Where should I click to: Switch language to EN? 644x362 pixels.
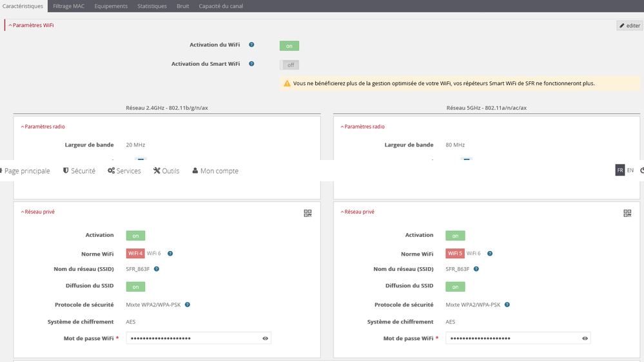(630, 170)
